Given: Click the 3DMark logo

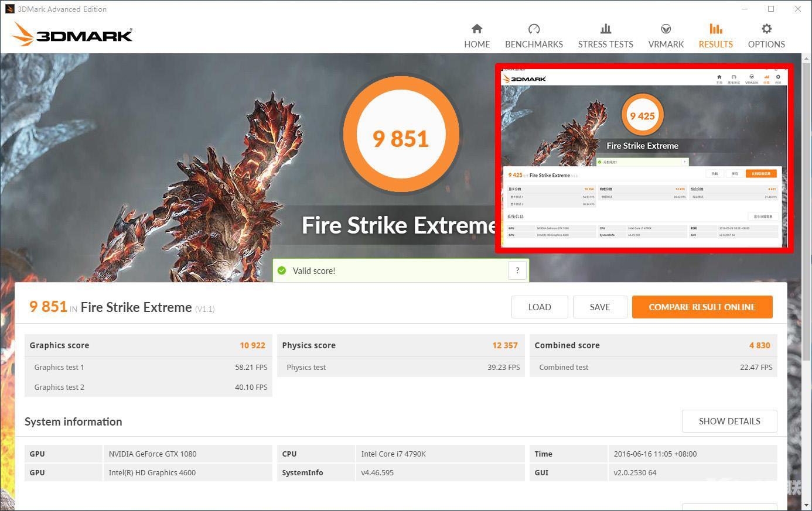Looking at the screenshot, I should click(72, 35).
